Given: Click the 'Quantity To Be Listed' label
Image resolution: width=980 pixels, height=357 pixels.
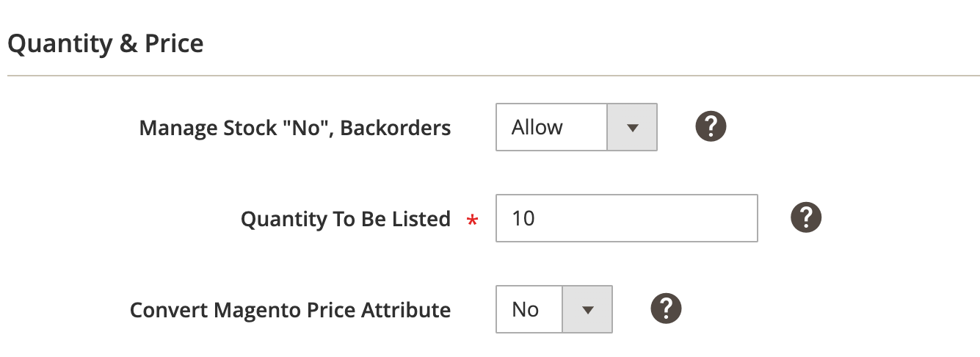Looking at the screenshot, I should coord(345,219).
